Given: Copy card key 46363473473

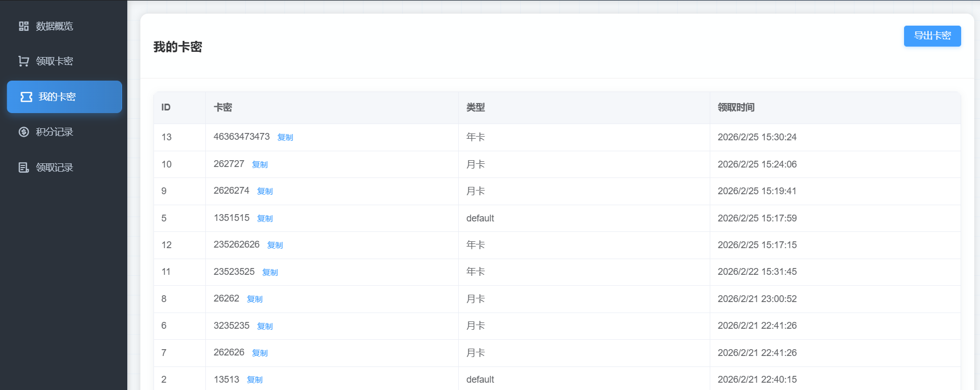Looking at the screenshot, I should coord(285,137).
